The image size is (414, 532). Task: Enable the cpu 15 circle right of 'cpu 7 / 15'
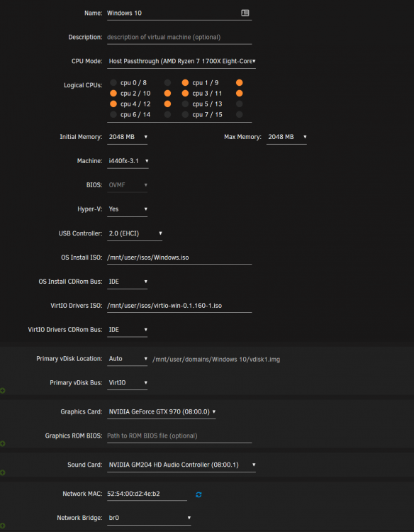click(x=240, y=115)
